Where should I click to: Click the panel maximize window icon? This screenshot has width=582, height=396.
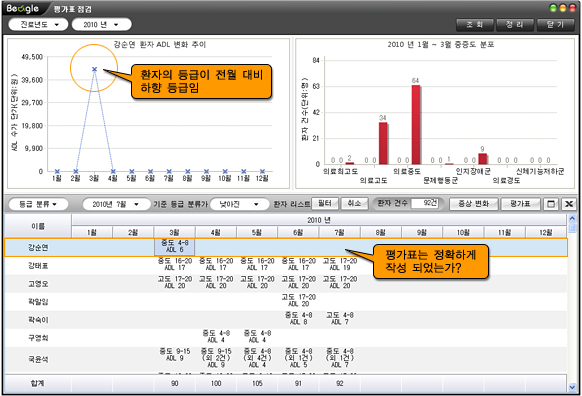pos(551,204)
